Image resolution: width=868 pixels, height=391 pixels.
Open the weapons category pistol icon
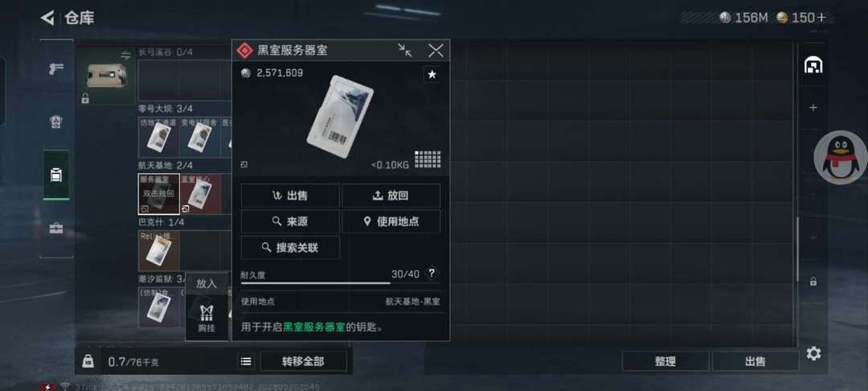tap(56, 68)
